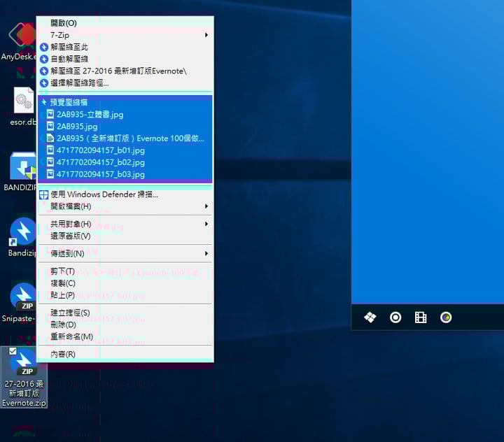
Task: Choose 選擇解壓縮路徑... menu entry
Action: (125, 83)
